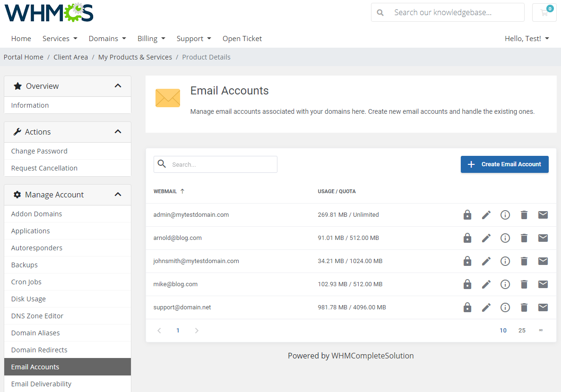
Task: Open the Support menu
Action: click(193, 38)
